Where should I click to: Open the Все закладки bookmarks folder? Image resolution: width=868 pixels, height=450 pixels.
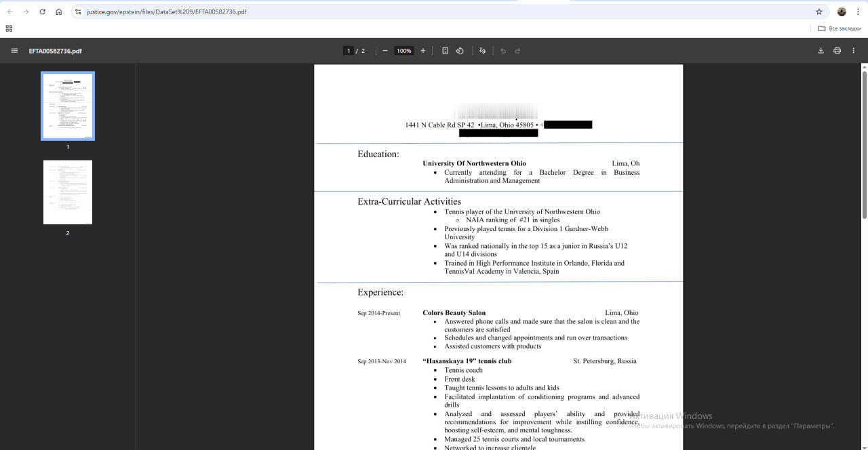[840, 28]
